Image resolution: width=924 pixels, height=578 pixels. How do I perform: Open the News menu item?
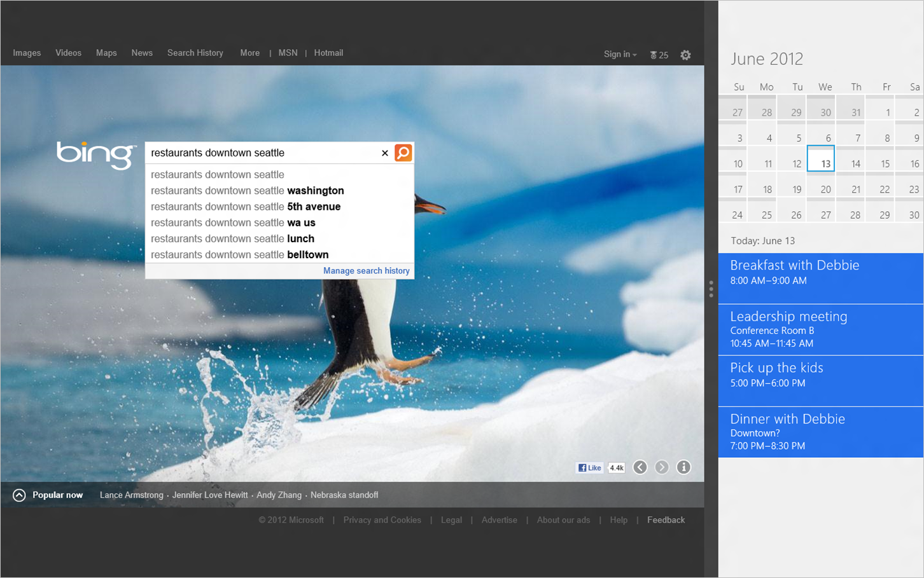coord(142,53)
